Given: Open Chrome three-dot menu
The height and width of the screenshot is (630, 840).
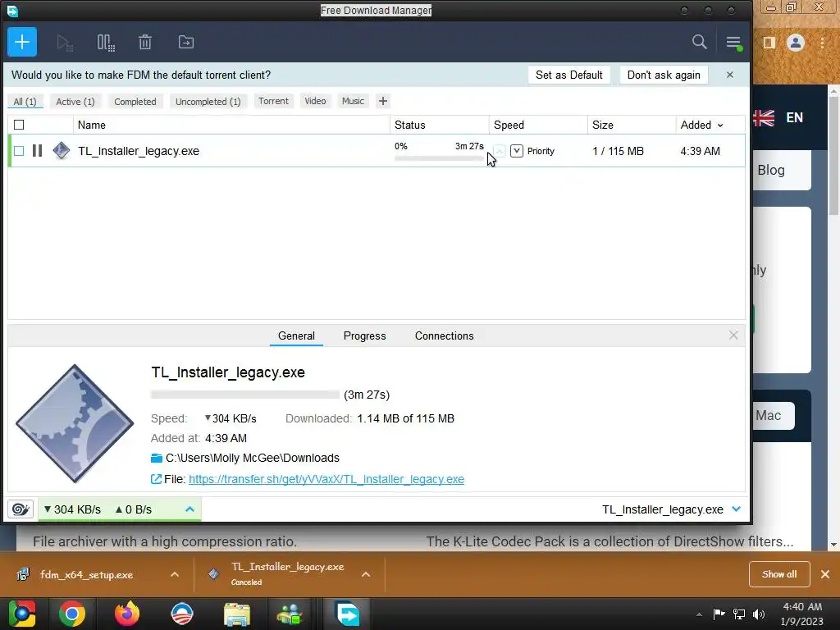Looking at the screenshot, I should coord(823,43).
